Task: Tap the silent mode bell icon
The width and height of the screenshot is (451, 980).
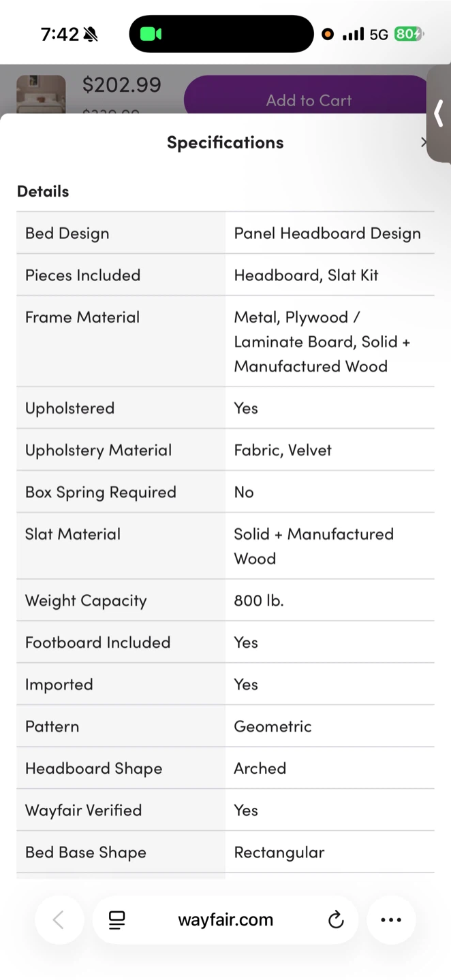Action: 90,34
